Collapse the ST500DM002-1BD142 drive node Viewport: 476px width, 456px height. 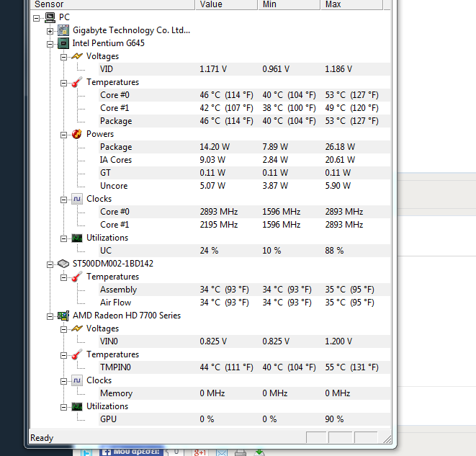50,264
